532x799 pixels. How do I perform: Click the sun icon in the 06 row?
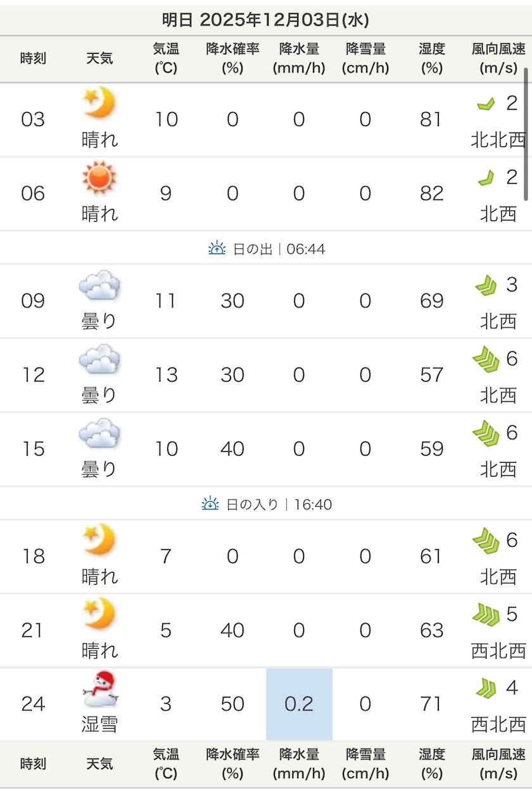(x=99, y=177)
